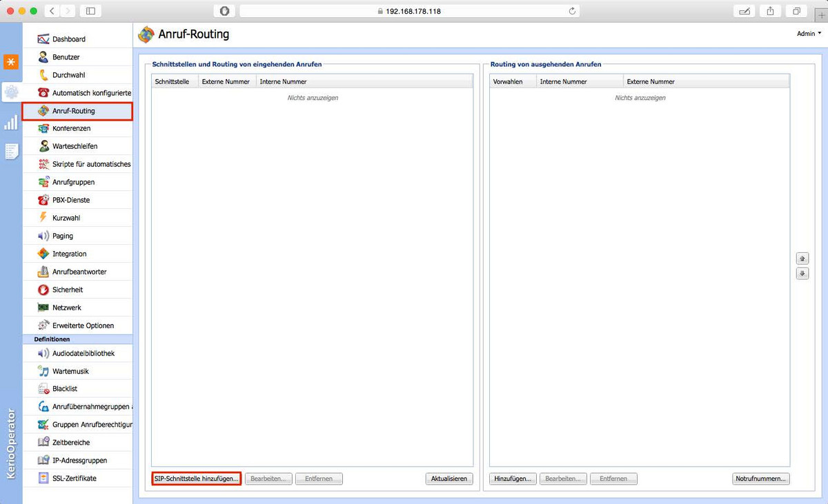Go to Netzwerk menu item
828x504 pixels.
coord(67,308)
